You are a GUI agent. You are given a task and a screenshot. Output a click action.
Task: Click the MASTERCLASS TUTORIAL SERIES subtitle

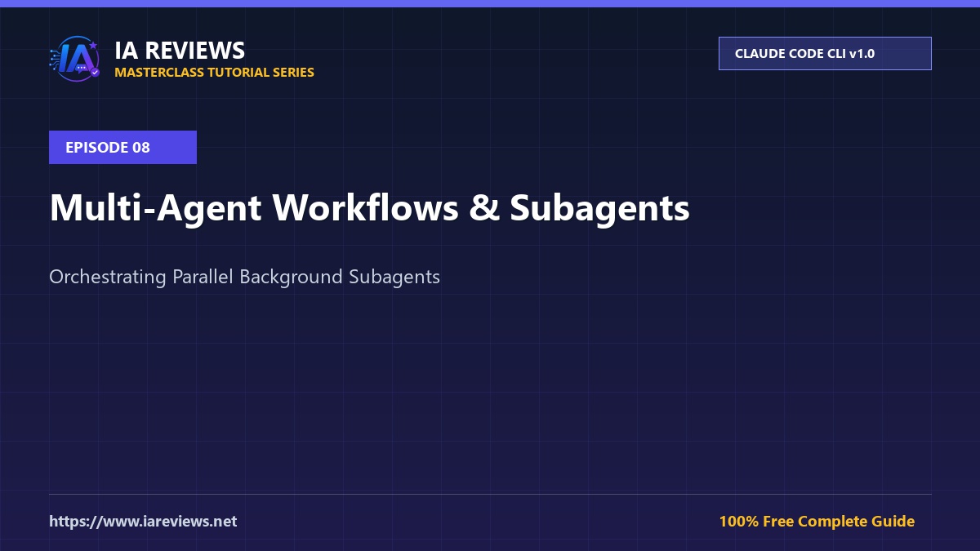(214, 72)
